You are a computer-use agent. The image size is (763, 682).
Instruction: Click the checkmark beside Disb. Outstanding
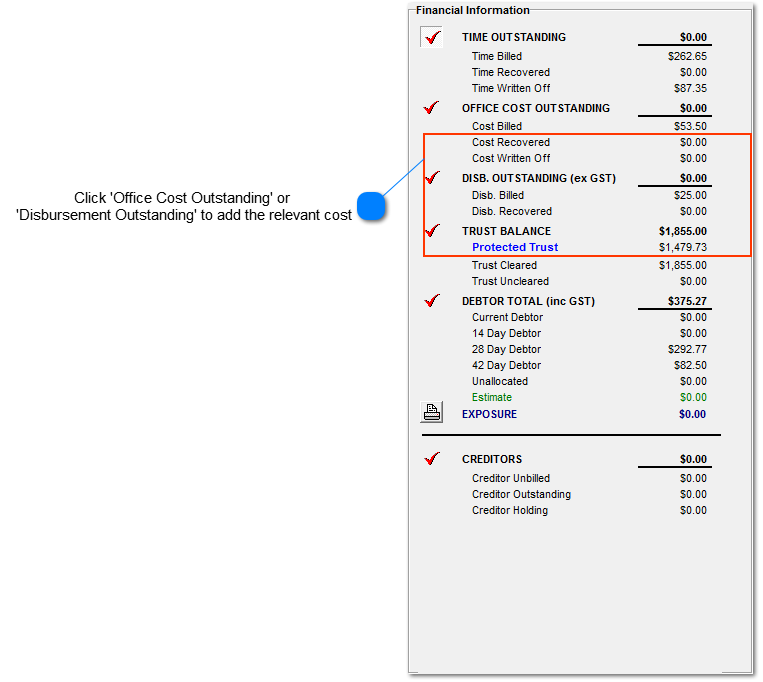coord(432,178)
